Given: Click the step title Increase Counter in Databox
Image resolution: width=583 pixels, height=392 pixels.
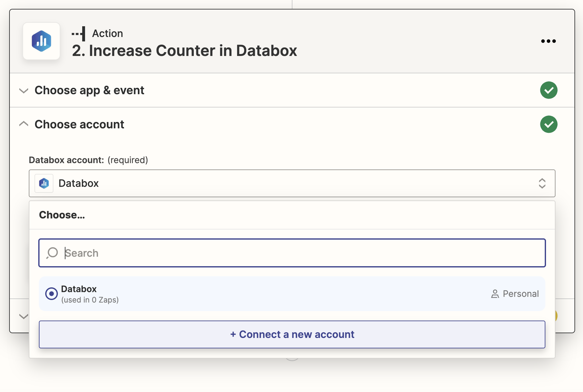Looking at the screenshot, I should (184, 51).
